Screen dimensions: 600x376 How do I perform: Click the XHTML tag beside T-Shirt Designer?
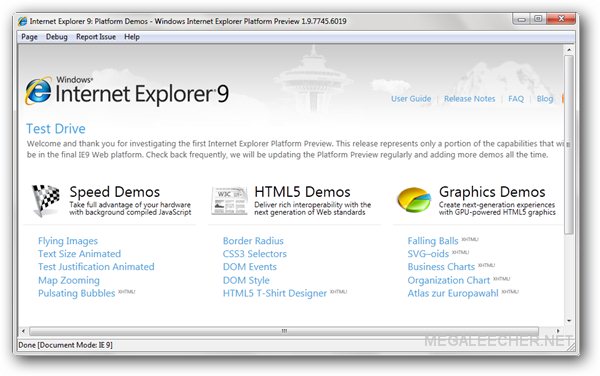338,291
